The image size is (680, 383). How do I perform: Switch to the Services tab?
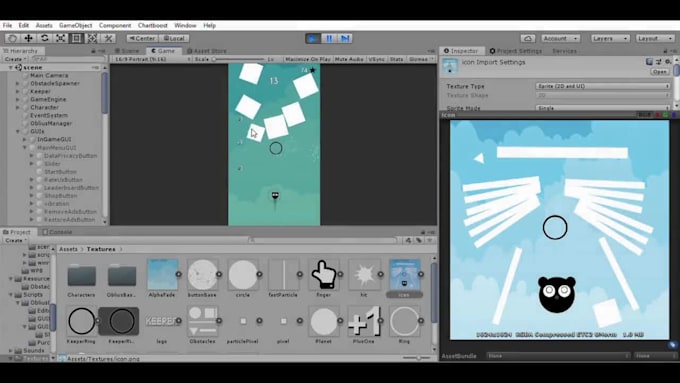coord(564,51)
